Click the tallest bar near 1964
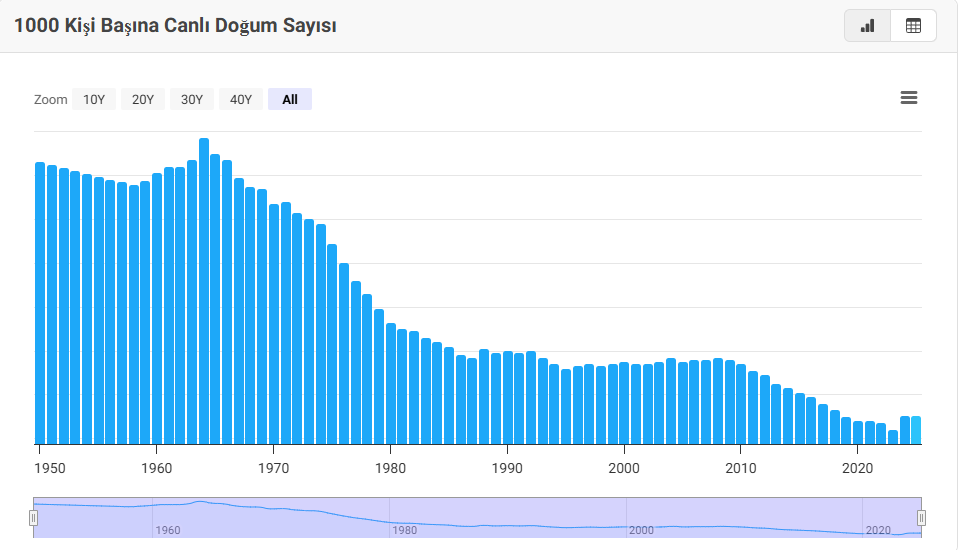The image size is (958, 550). pyautogui.click(x=204, y=290)
